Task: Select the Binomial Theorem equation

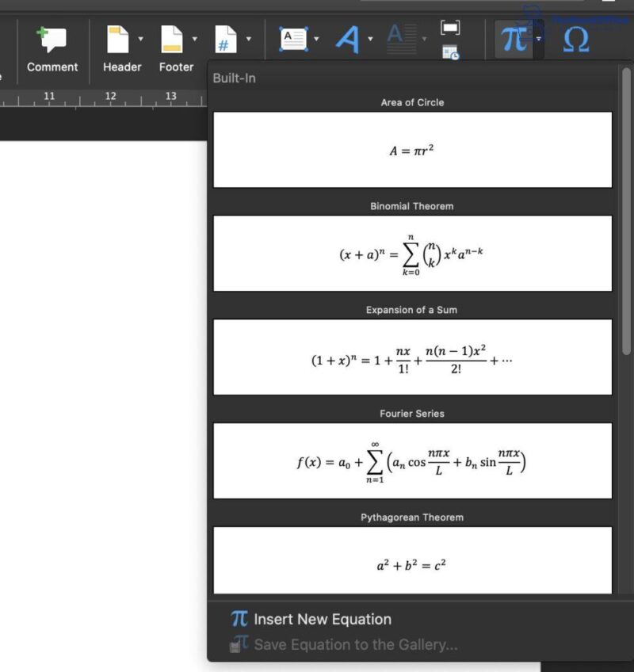Action: tap(411, 253)
